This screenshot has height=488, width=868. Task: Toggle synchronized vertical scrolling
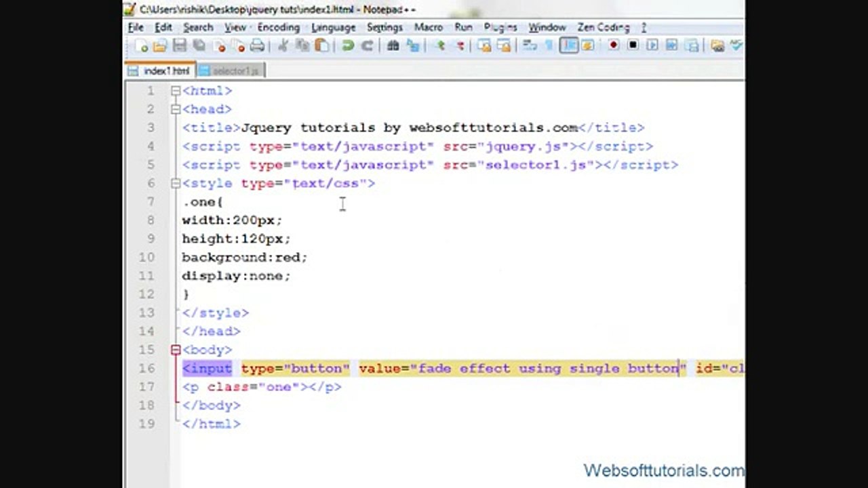[484, 46]
